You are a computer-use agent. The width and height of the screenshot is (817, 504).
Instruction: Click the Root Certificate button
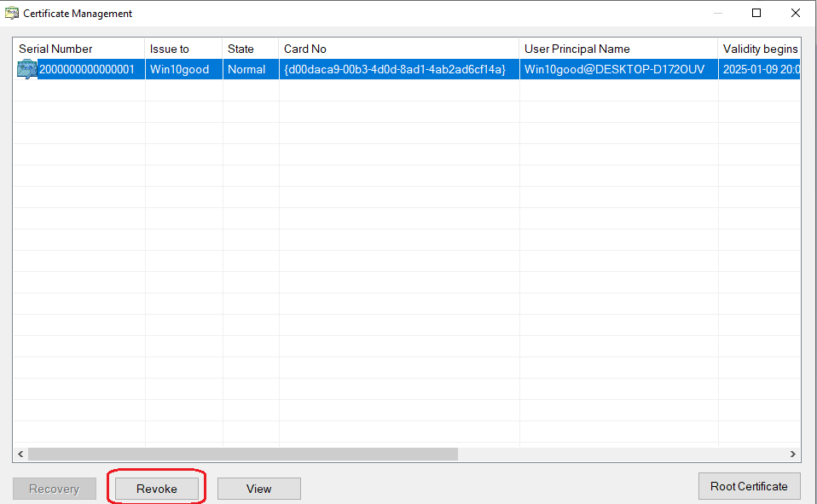click(749, 486)
